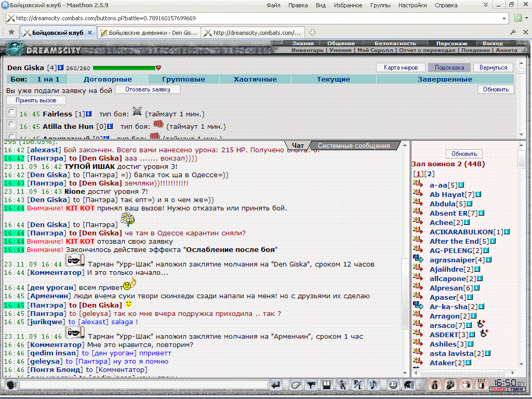532x399 pixels.
Task: Click the filter funnel icon in chat toolbar
Action: coord(311,385)
